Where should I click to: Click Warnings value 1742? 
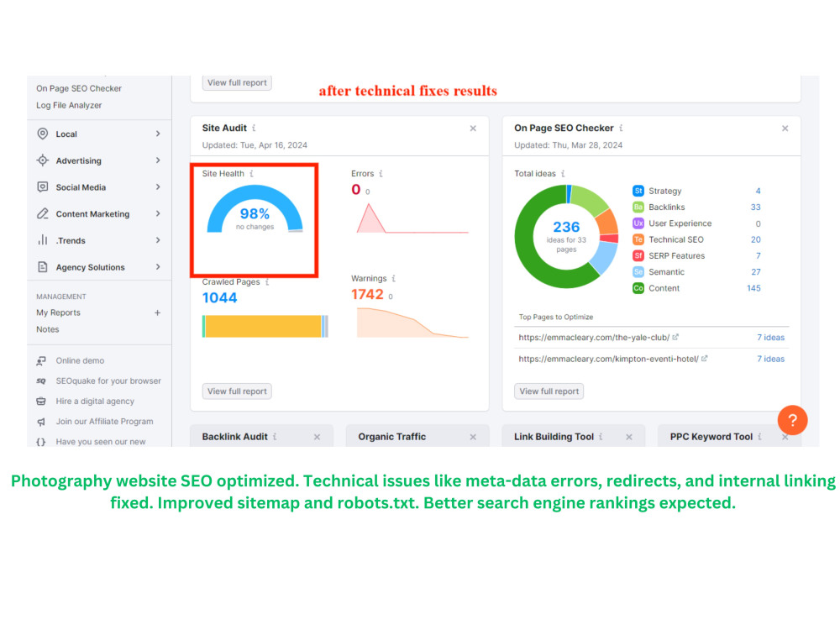(368, 295)
